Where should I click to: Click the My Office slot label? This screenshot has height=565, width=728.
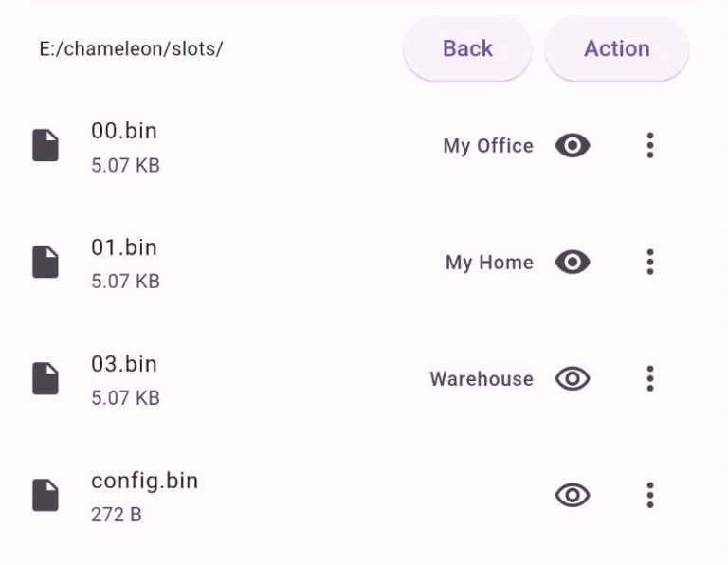(488, 146)
